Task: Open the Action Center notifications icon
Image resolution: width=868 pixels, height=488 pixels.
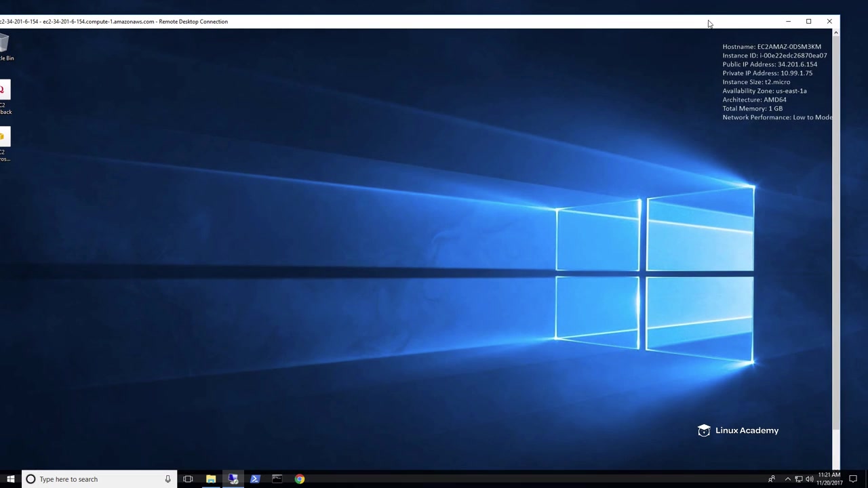Action: (x=853, y=479)
